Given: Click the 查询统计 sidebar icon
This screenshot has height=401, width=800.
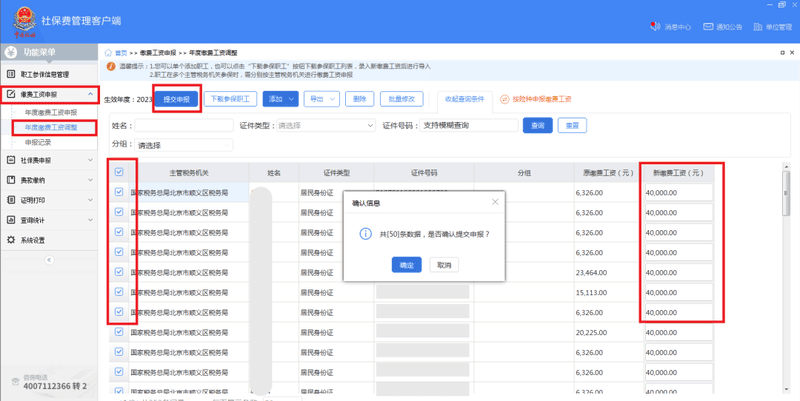Looking at the screenshot, I should (x=11, y=220).
